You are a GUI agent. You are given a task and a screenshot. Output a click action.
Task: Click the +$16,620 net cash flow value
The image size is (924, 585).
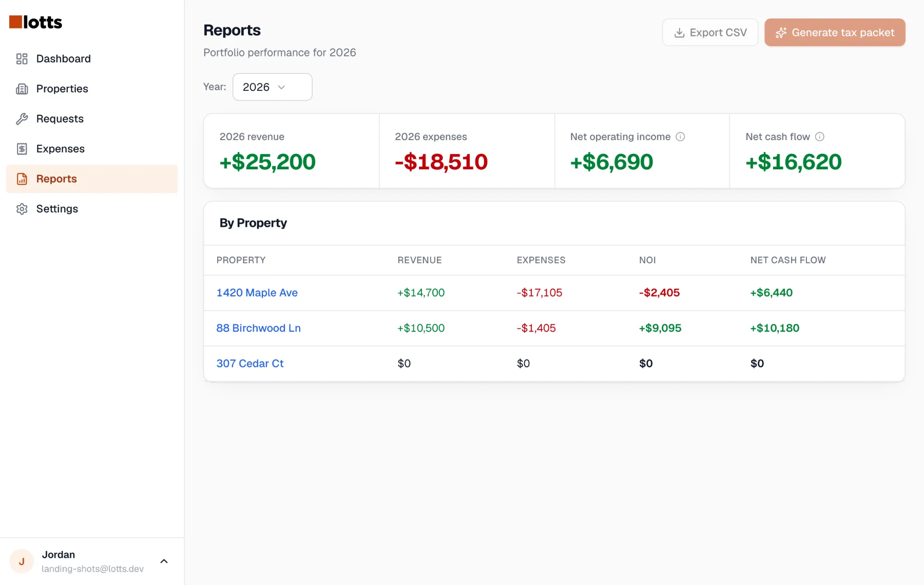click(x=794, y=162)
